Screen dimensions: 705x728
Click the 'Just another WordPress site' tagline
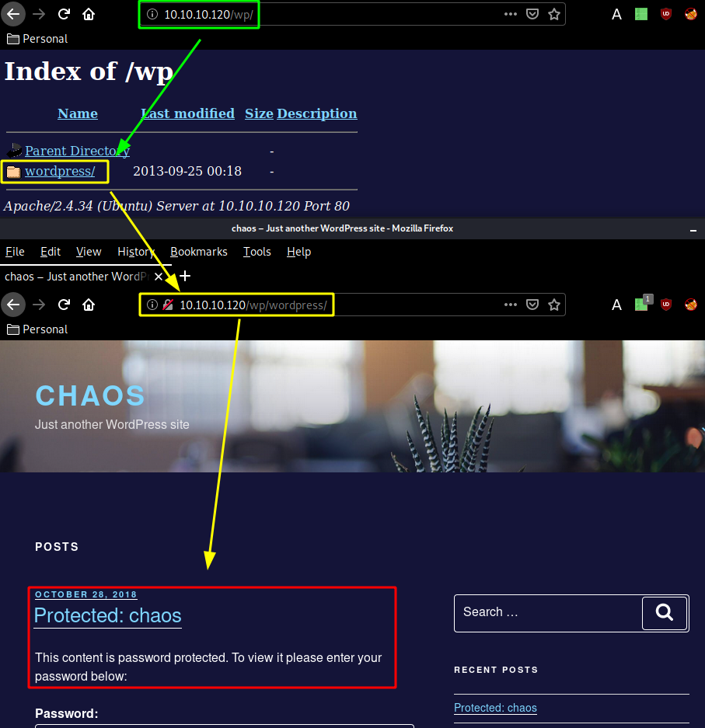coord(112,424)
